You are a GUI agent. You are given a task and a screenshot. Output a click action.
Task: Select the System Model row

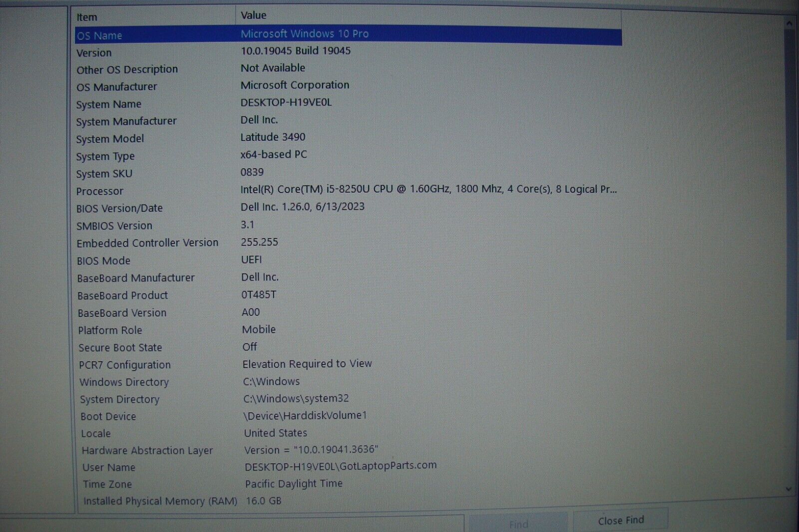click(349, 138)
